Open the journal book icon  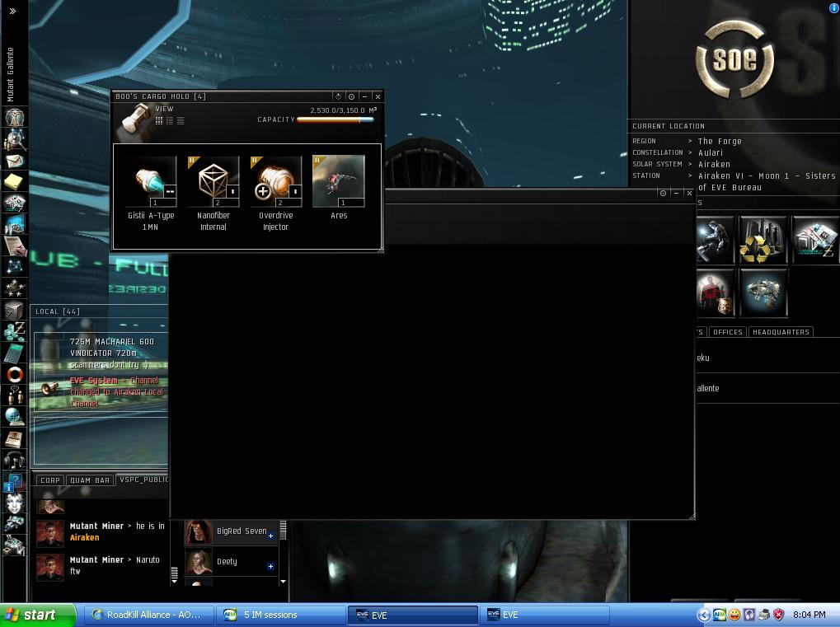click(x=13, y=438)
